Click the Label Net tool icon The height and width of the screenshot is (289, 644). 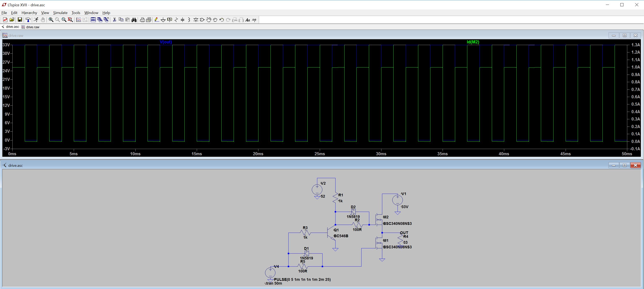click(170, 20)
